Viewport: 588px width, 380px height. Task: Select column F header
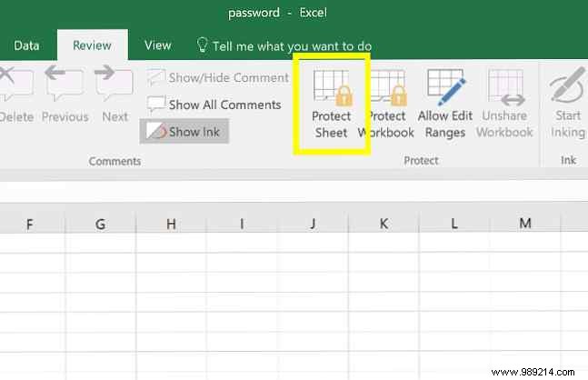[30, 224]
